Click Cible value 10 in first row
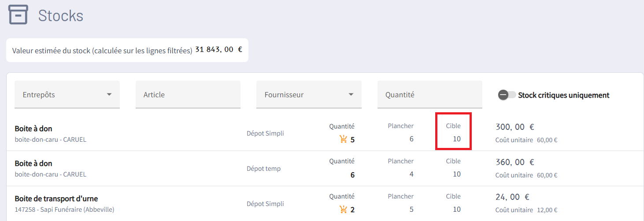This screenshot has width=644, height=221. (457, 139)
